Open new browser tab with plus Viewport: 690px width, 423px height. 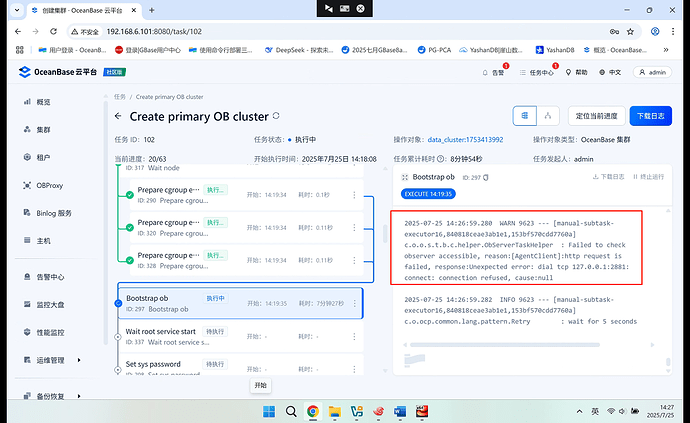click(151, 10)
